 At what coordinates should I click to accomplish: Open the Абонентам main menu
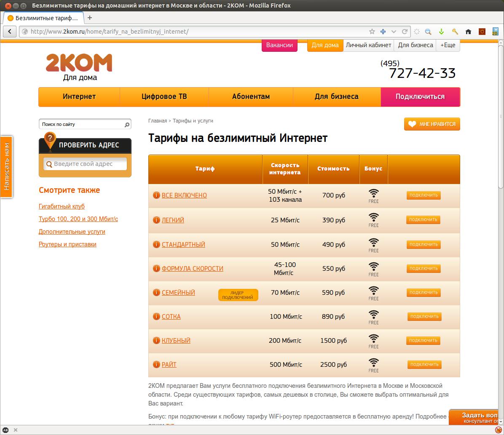click(x=251, y=97)
